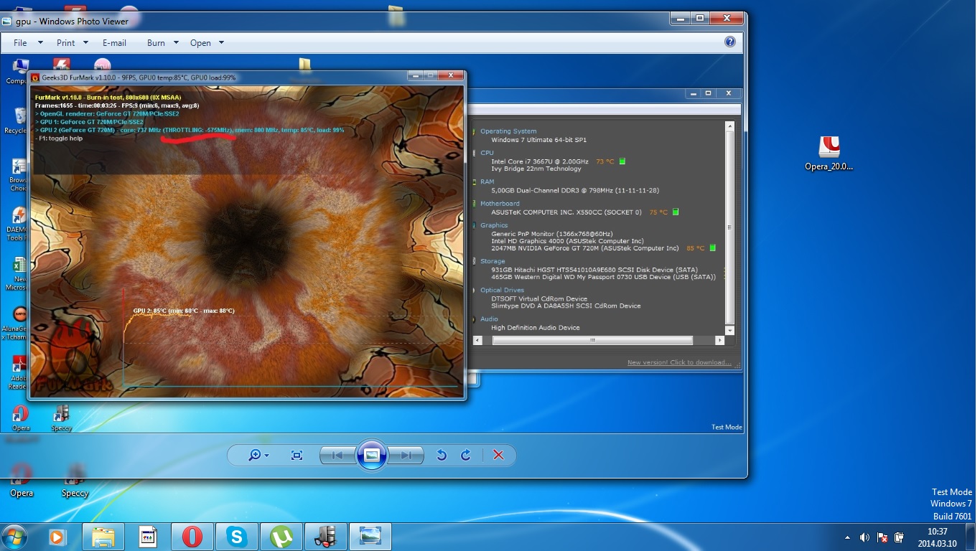Rotate the photo counterclockwise
The width and height of the screenshot is (980, 551).
[x=442, y=455]
